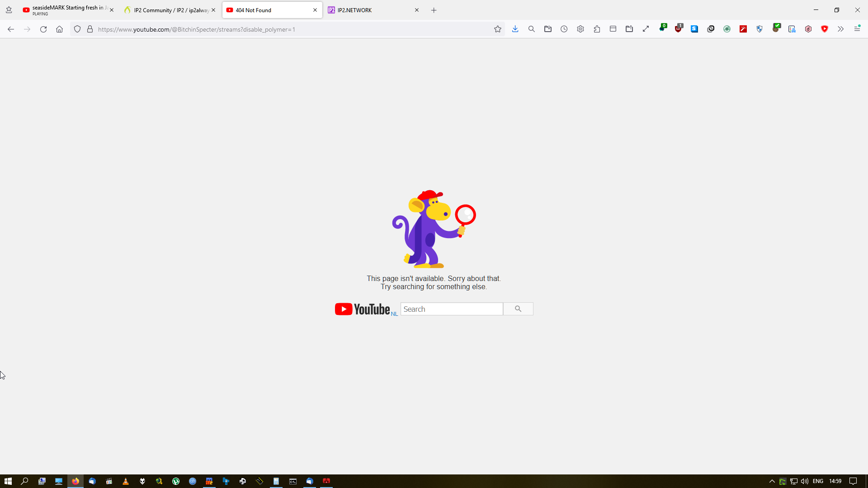Open the command prompt taskbar icon
Viewport: 868px width, 488px height.
tap(293, 481)
